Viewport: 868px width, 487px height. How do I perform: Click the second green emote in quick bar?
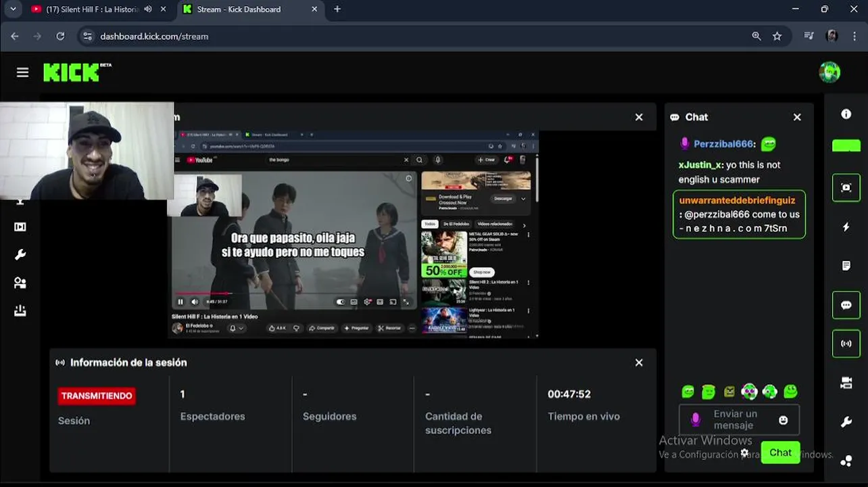click(x=708, y=391)
